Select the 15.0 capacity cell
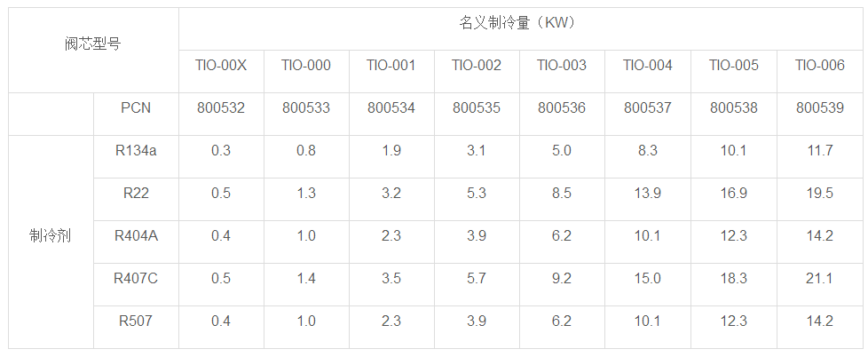The height and width of the screenshot is (357, 868). (x=648, y=278)
